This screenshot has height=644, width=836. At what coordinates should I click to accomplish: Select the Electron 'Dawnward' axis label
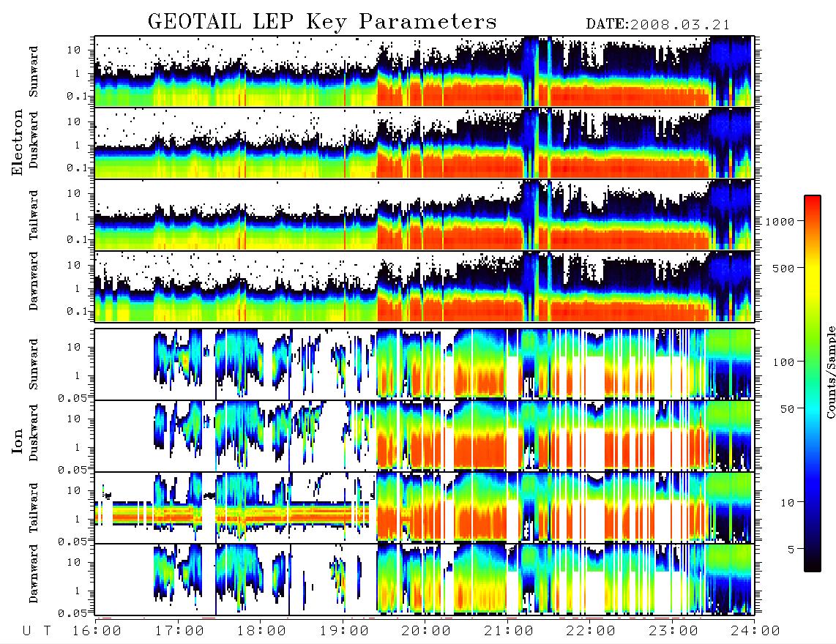[34, 281]
